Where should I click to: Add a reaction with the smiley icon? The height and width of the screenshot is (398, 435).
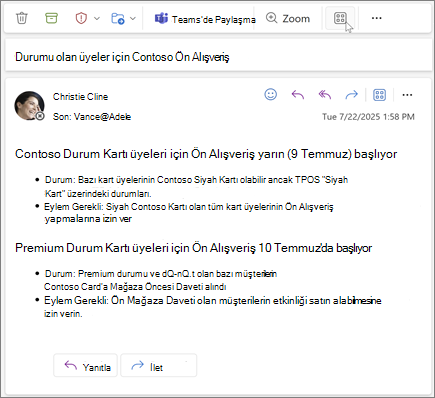coord(270,95)
